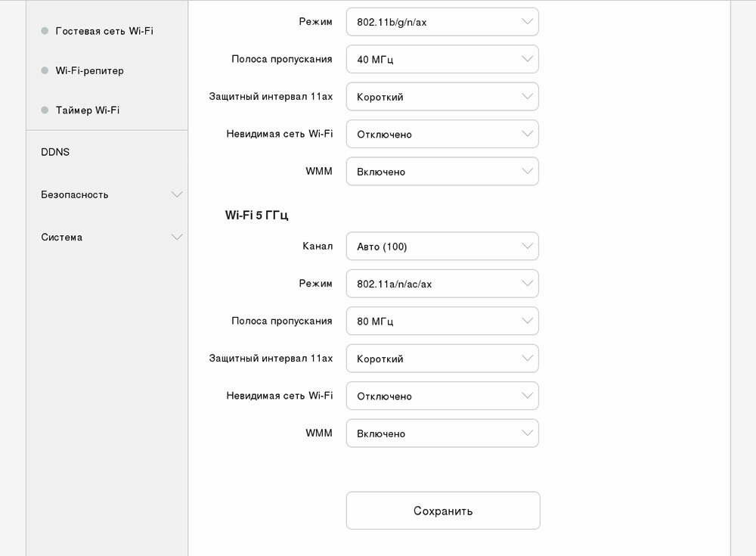This screenshot has width=756, height=556.
Task: Open the 802.11a/n/ac/ax mode dropdown
Action: tap(442, 284)
